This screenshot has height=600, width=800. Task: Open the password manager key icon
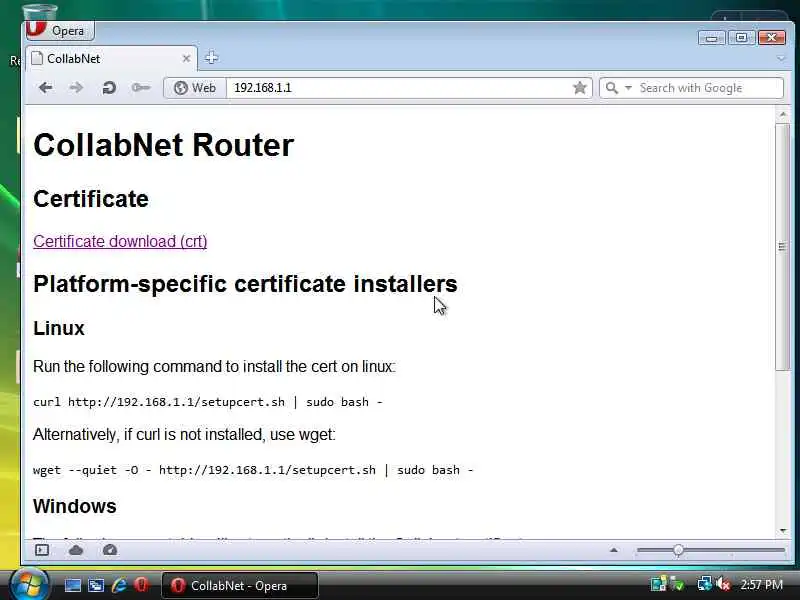141,88
